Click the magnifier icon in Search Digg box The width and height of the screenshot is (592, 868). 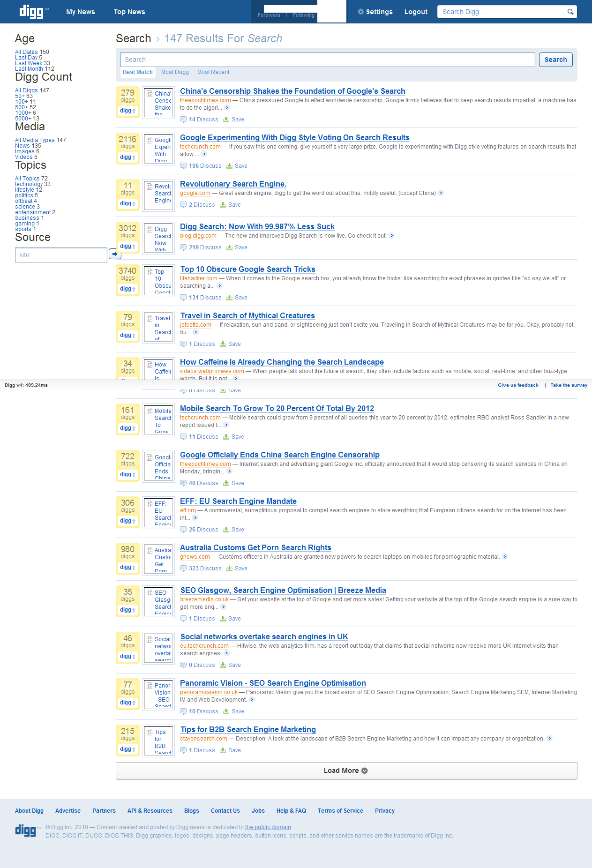click(x=570, y=12)
